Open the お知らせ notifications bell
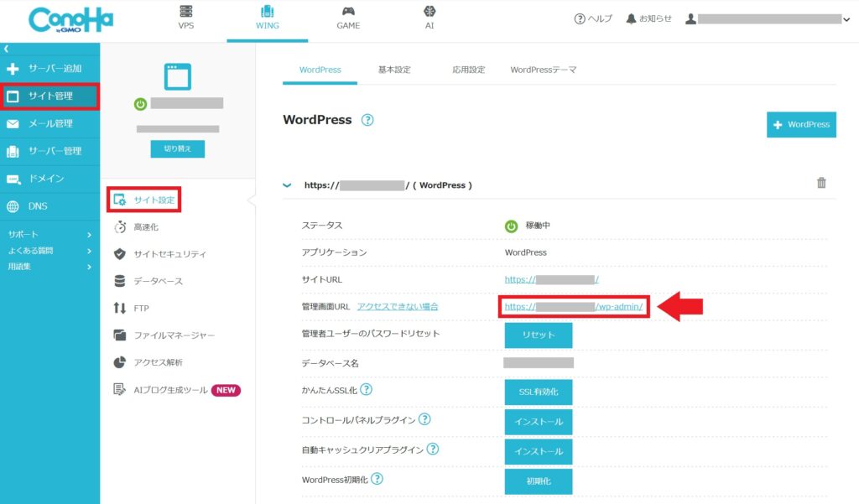Viewport: 859px width, 504px height. [648, 18]
